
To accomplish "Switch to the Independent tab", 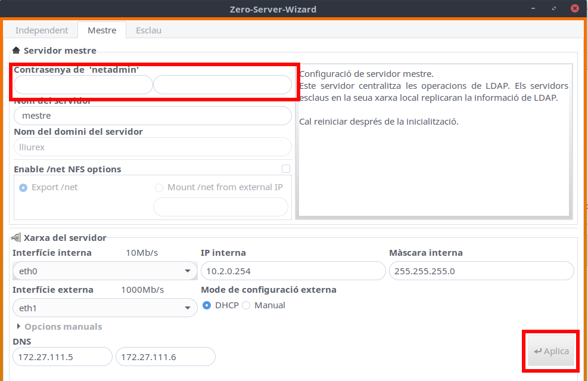I will click(42, 30).
